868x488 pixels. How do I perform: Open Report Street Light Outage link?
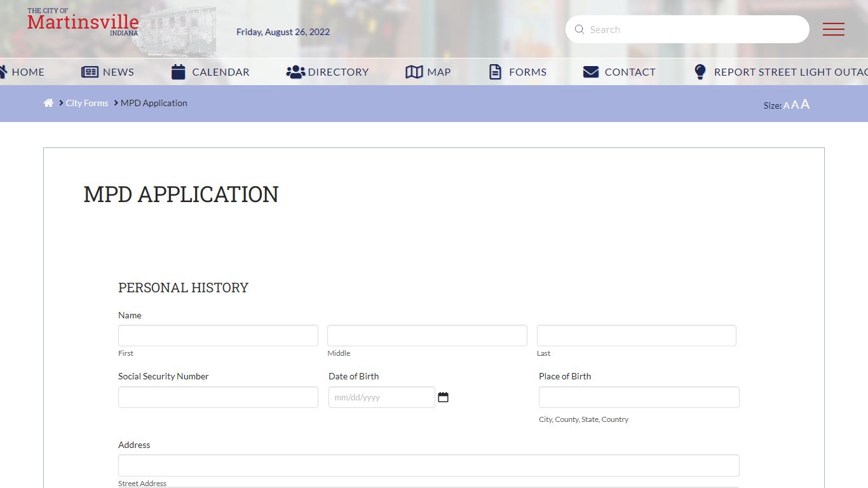pos(790,72)
